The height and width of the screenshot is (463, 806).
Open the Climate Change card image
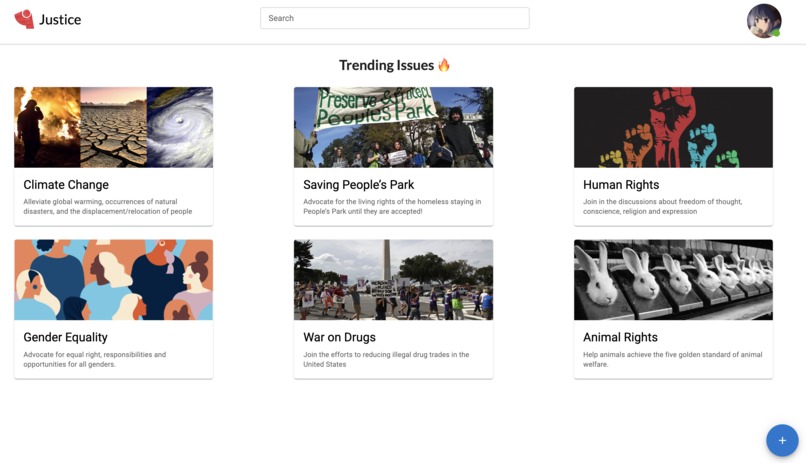114,127
